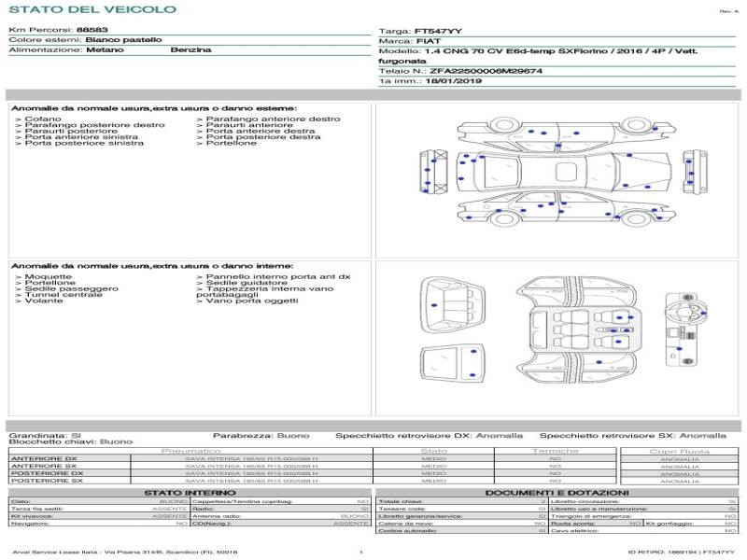The image size is (747, 560).
Task: Click the Marca value FIAT
Action: click(429, 41)
